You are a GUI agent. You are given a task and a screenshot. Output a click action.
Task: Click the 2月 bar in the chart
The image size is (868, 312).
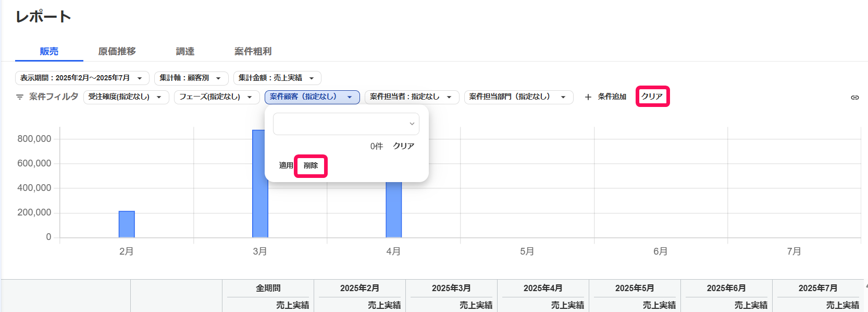(127, 224)
